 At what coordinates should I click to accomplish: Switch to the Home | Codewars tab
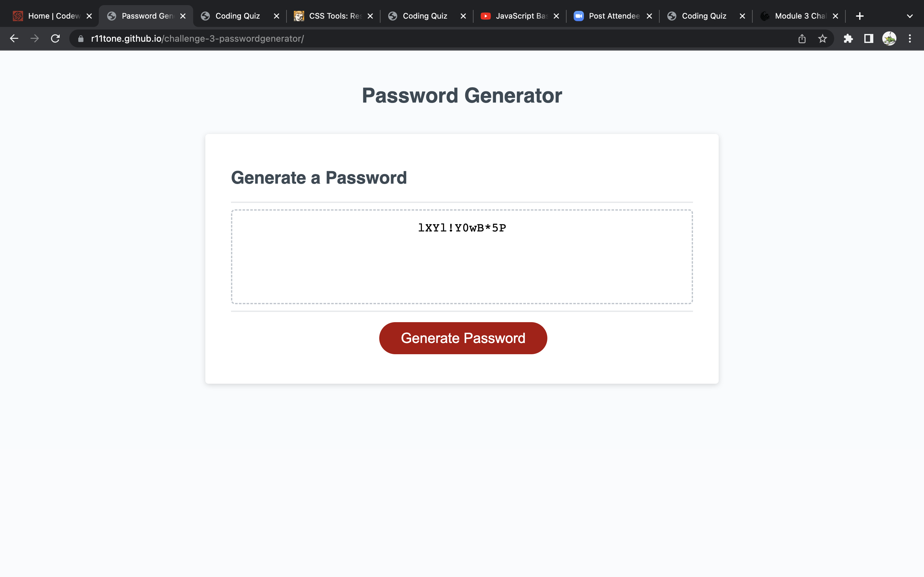(50, 16)
